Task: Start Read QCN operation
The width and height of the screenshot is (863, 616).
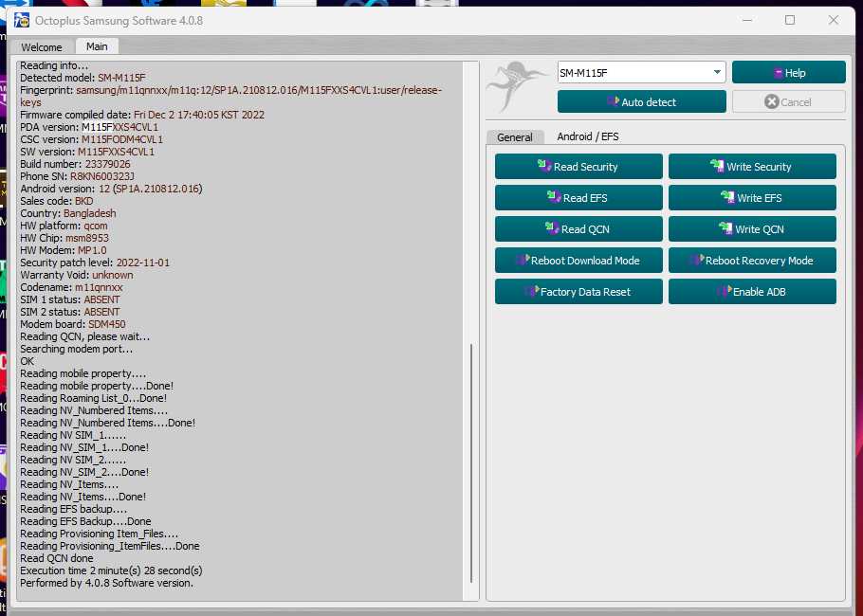Action: click(x=578, y=228)
